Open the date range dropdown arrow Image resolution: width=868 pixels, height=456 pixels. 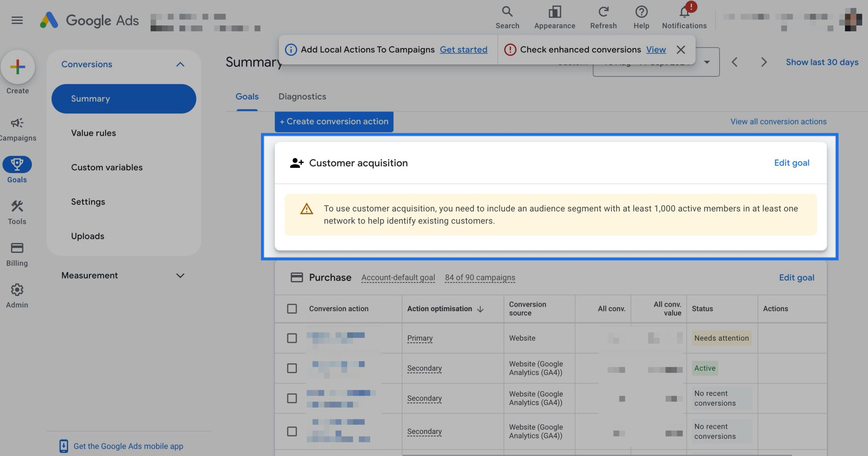click(x=707, y=62)
